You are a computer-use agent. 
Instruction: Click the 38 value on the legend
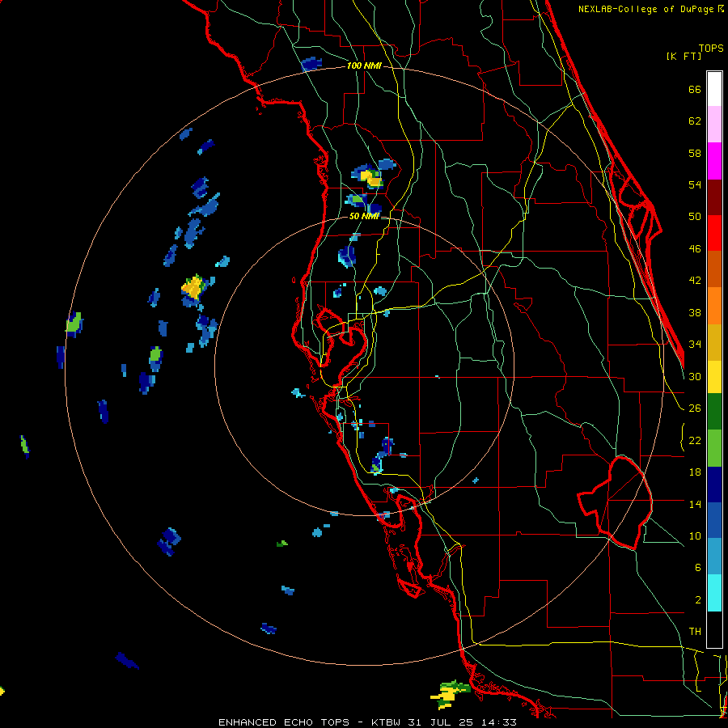coord(695,312)
